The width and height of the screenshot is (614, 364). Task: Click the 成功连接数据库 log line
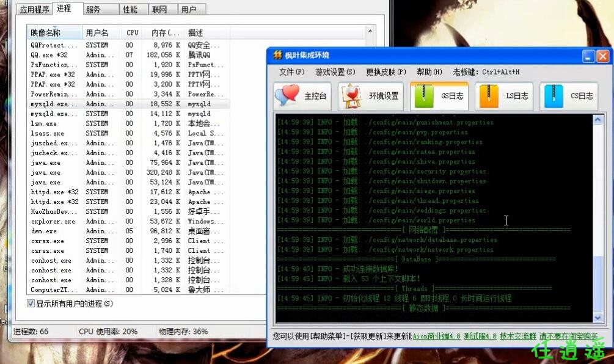[x=337, y=269]
